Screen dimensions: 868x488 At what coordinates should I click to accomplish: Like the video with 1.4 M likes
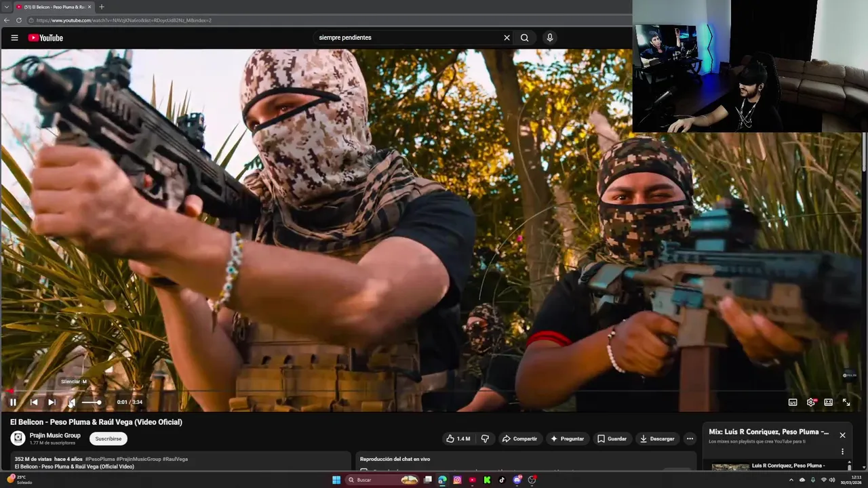pyautogui.click(x=458, y=439)
